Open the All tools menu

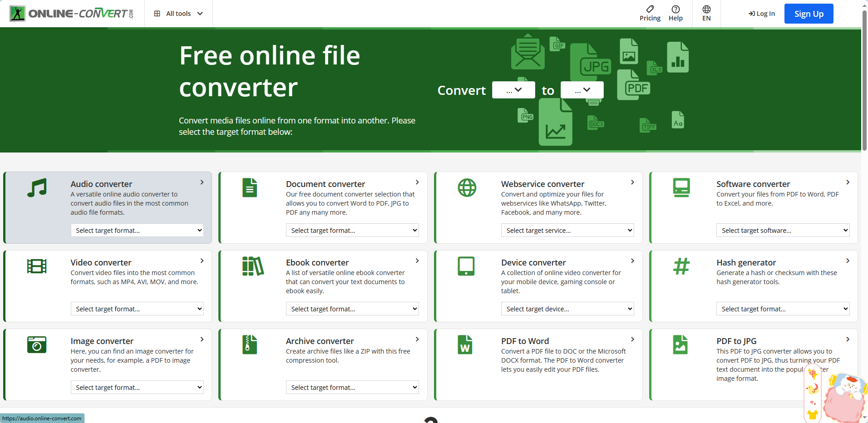click(178, 14)
